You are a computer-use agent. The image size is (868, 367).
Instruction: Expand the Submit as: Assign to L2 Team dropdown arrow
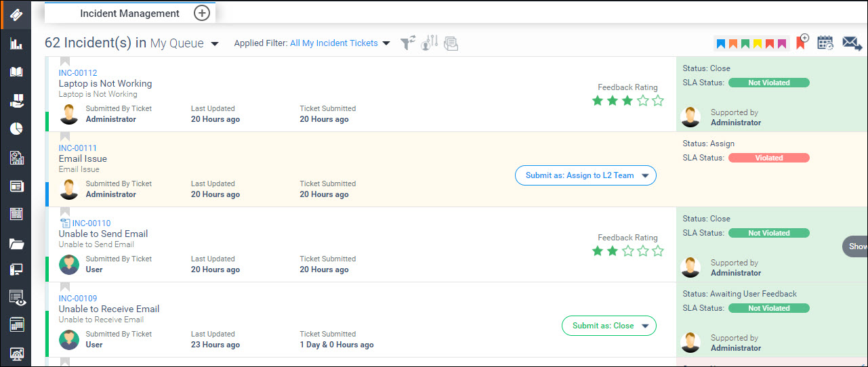click(645, 176)
